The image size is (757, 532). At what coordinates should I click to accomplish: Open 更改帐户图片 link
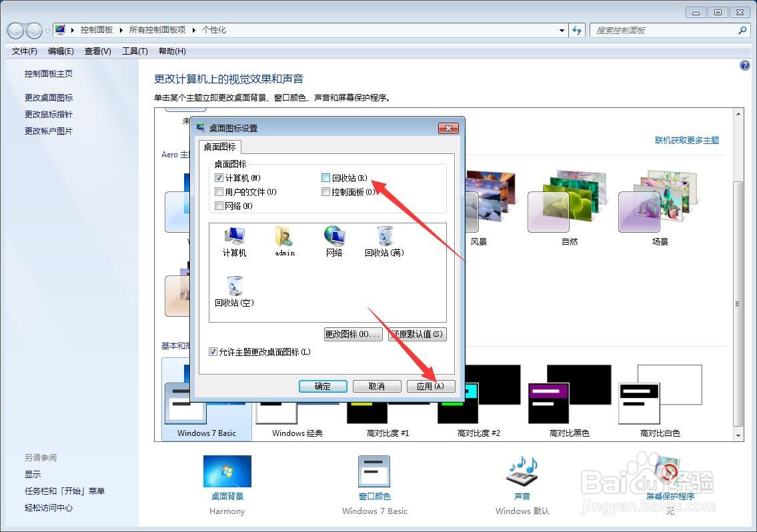pyautogui.click(x=49, y=131)
